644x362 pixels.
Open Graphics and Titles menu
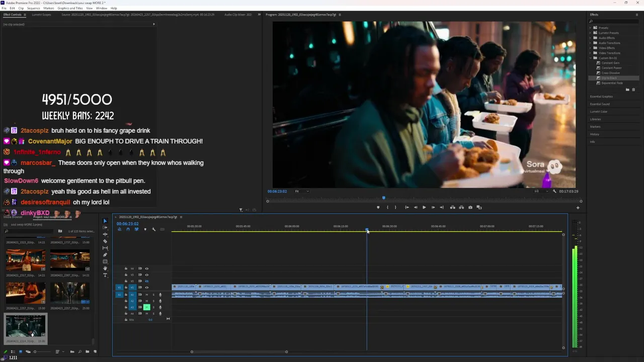click(70, 8)
